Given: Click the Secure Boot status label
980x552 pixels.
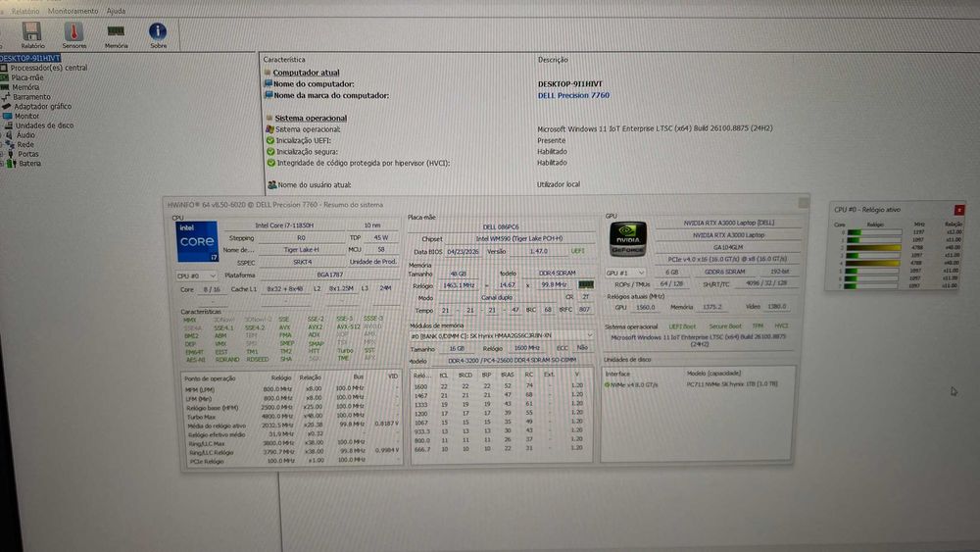Looking at the screenshot, I should (x=725, y=326).
